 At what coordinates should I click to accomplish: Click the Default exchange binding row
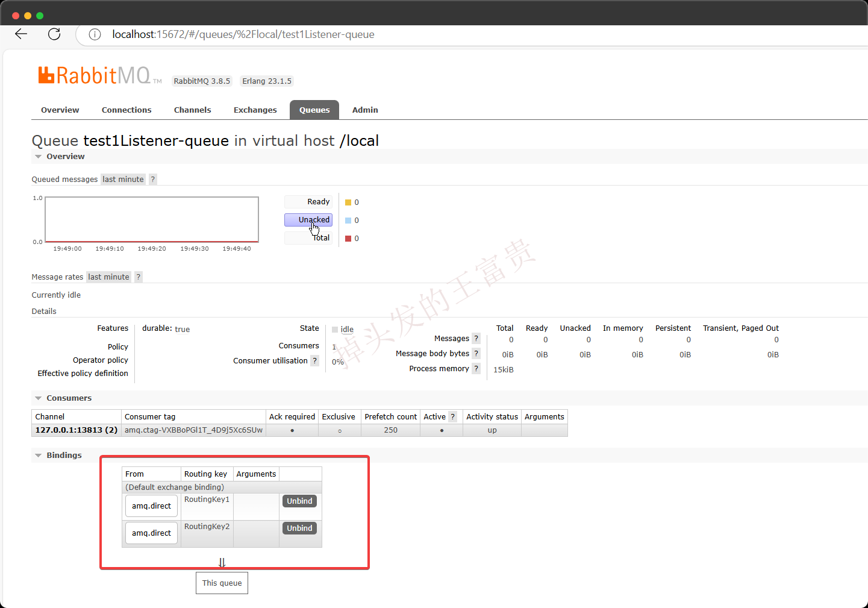(x=222, y=487)
